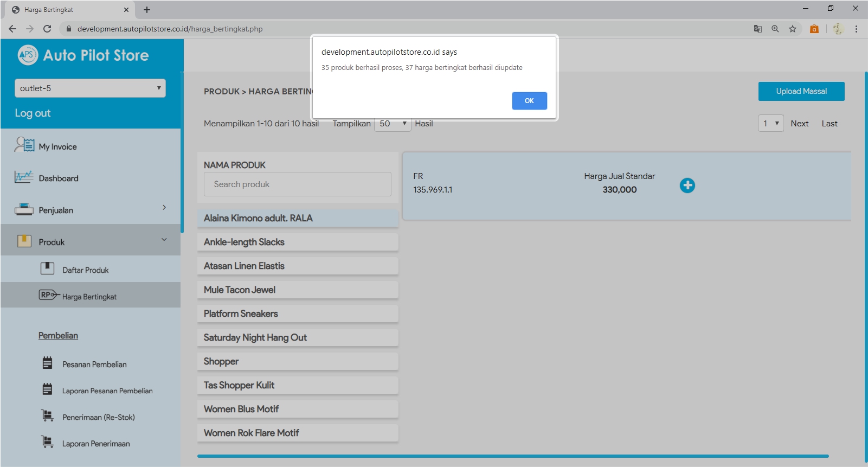The height and width of the screenshot is (467, 868).
Task: Click the My Invoice sidebar icon
Action: click(x=24, y=145)
